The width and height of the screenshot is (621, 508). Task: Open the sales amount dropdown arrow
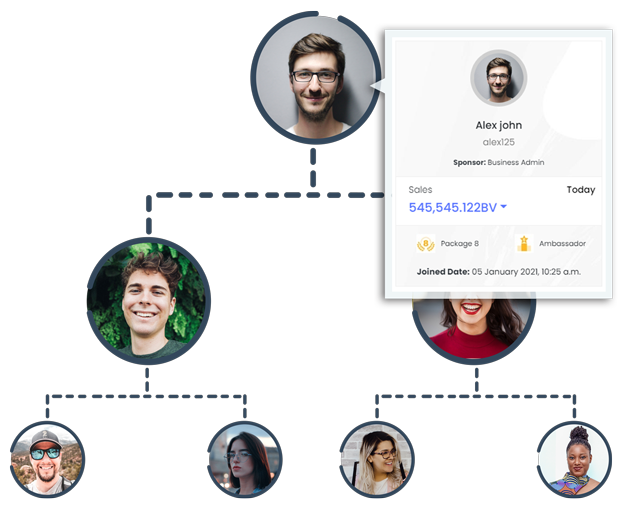point(503,206)
